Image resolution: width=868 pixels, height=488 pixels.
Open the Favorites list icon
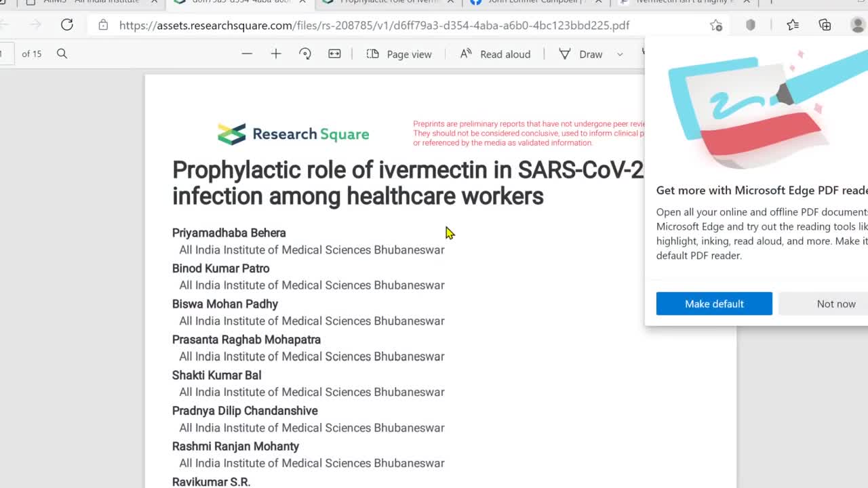(x=793, y=25)
